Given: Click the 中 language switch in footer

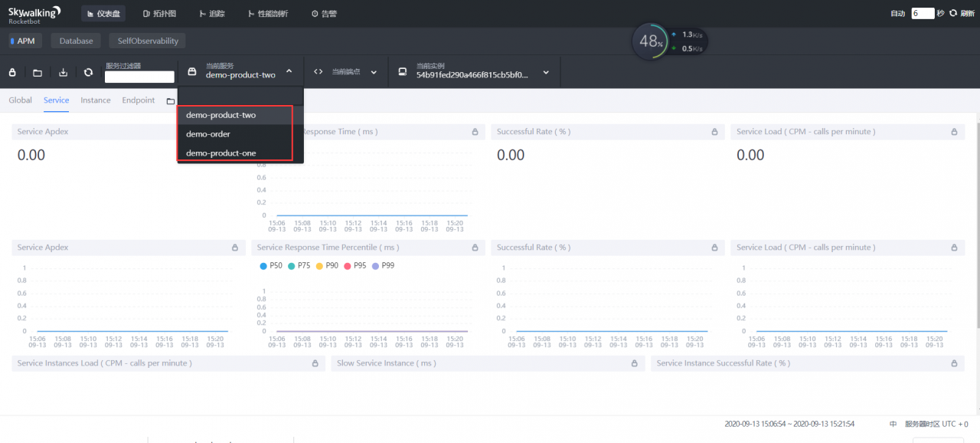Looking at the screenshot, I should click(x=893, y=424).
